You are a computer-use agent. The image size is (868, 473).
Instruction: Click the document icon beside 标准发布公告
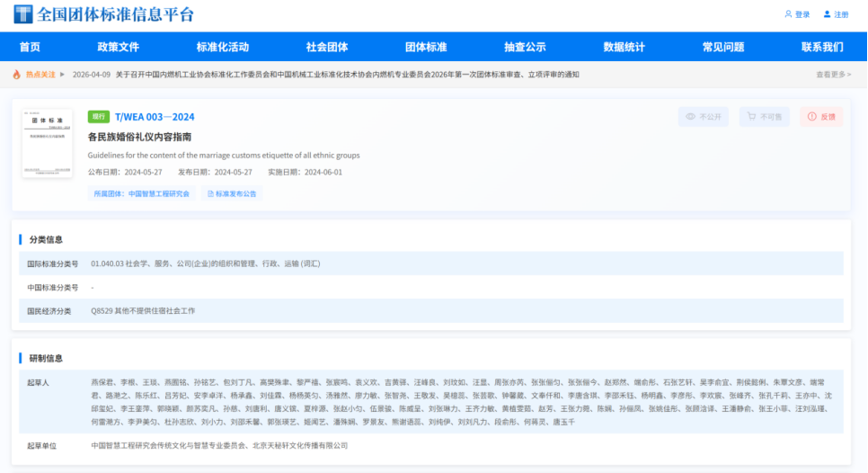(x=210, y=193)
